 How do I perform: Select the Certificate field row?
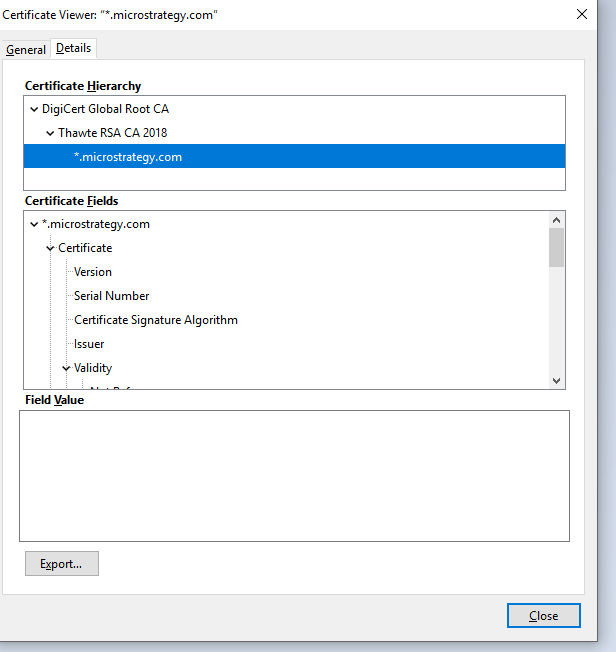[x=85, y=248]
